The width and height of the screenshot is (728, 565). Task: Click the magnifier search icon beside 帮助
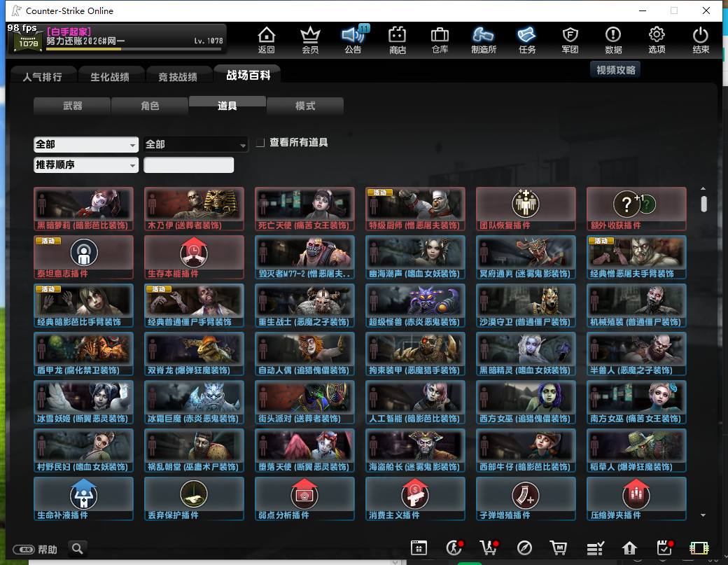coord(78,549)
